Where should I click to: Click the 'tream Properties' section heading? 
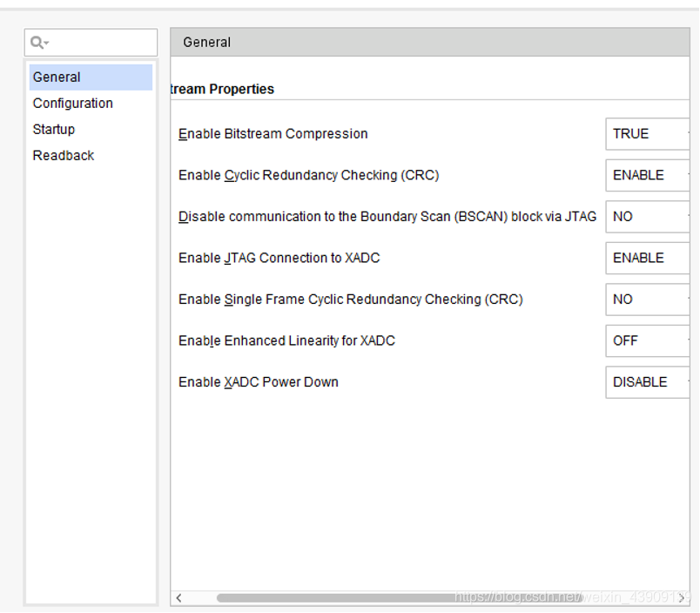222,89
